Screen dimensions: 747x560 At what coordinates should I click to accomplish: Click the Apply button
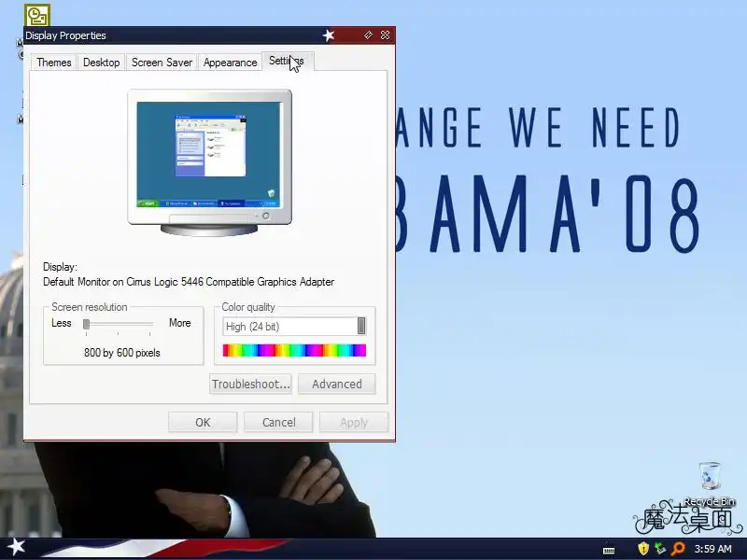(x=354, y=423)
